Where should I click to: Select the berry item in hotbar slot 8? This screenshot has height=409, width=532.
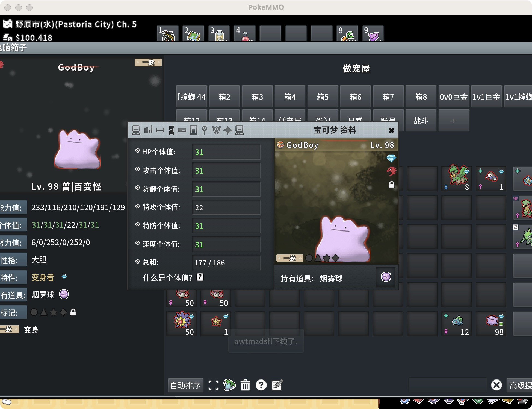347,34
